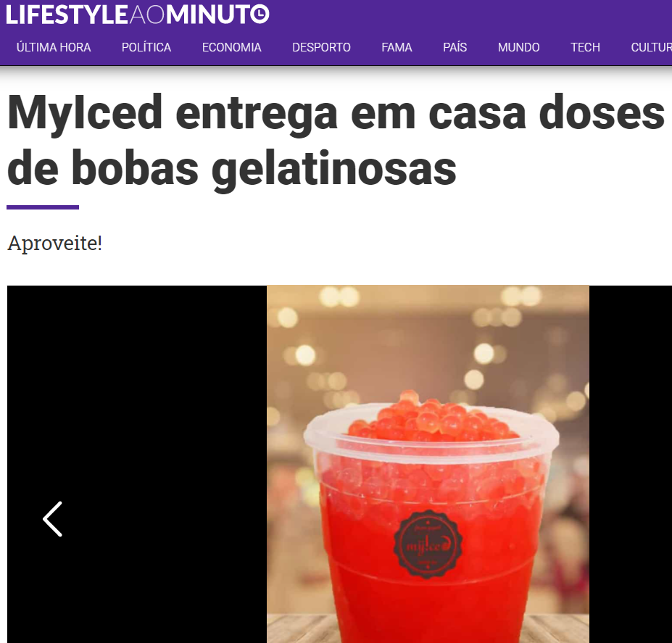This screenshot has height=643, width=672.
Task: Click the red boba drink photo
Action: tap(428, 464)
